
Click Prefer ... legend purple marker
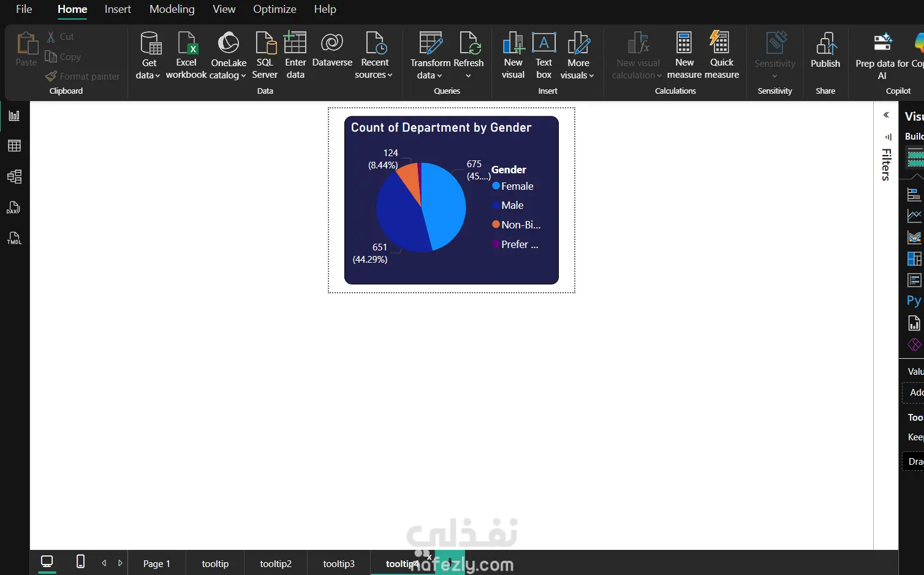point(496,244)
